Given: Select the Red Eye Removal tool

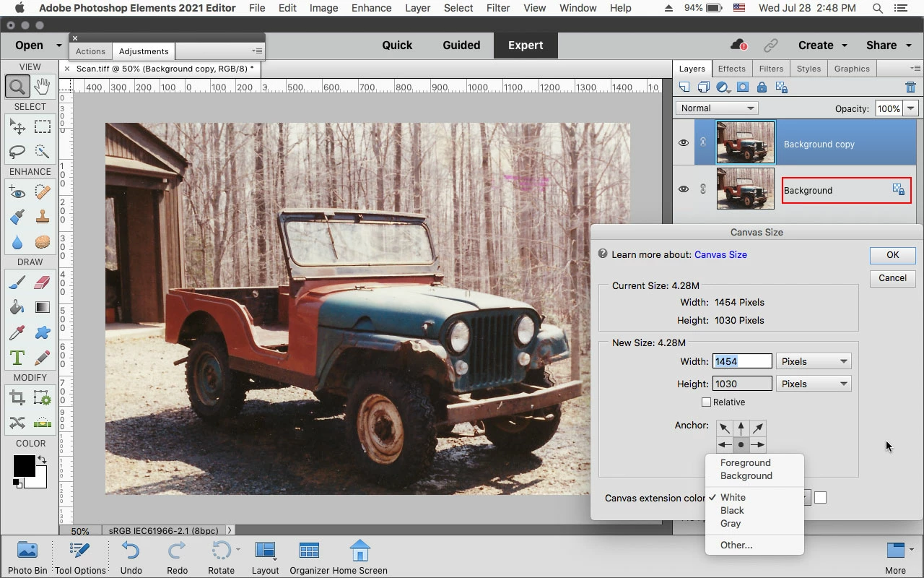Looking at the screenshot, I should tap(17, 192).
